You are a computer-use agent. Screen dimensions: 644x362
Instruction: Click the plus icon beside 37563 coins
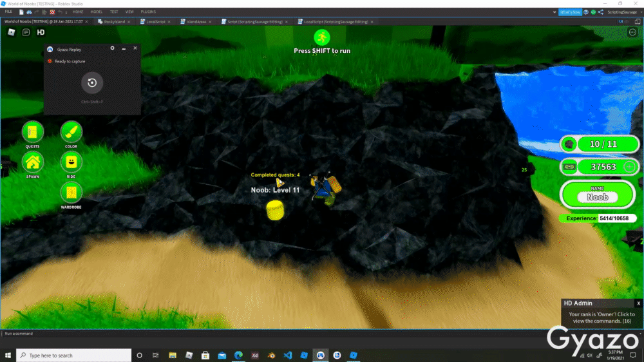629,166
